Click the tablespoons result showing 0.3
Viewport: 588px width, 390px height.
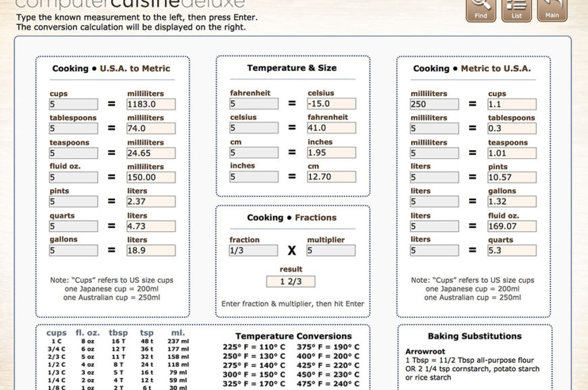click(x=512, y=128)
